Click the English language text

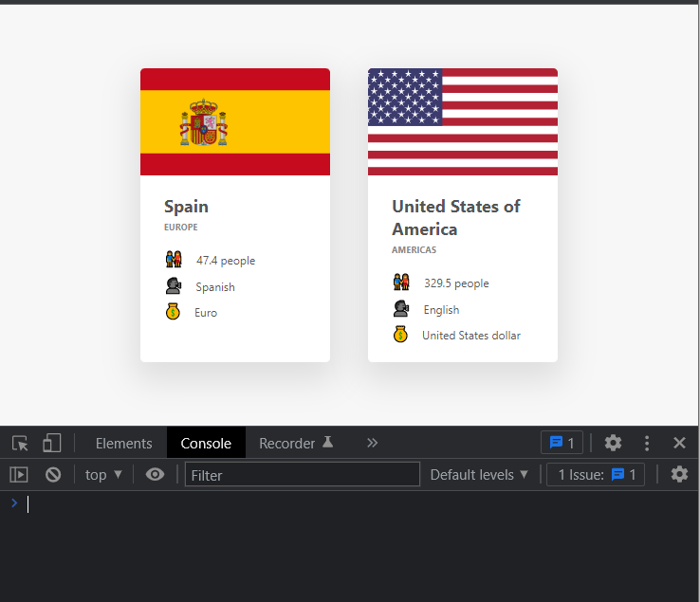[x=441, y=310]
